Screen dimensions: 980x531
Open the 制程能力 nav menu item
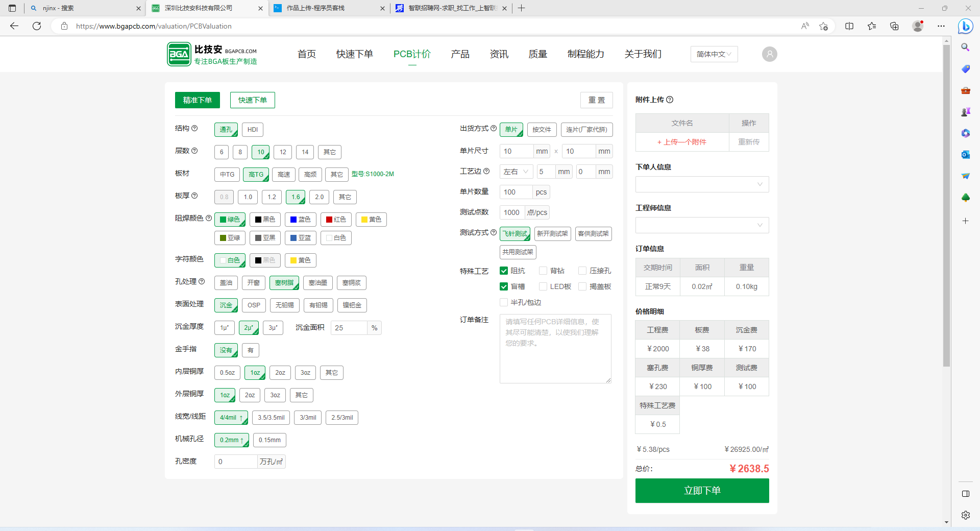(586, 54)
